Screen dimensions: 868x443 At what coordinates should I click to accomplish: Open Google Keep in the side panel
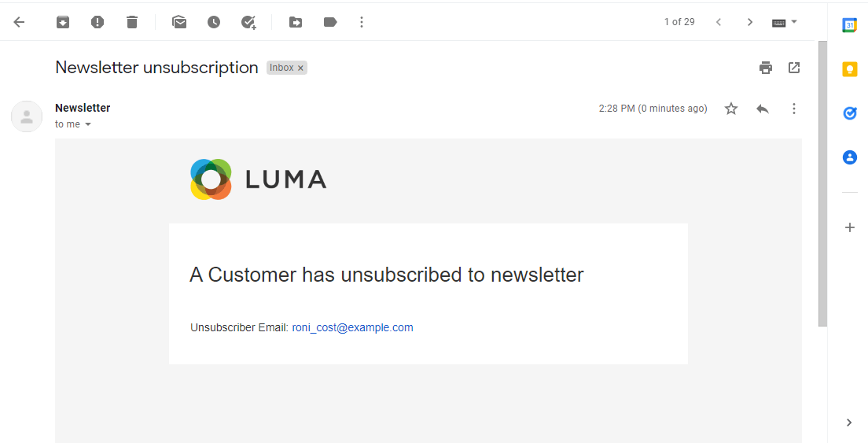pos(850,69)
